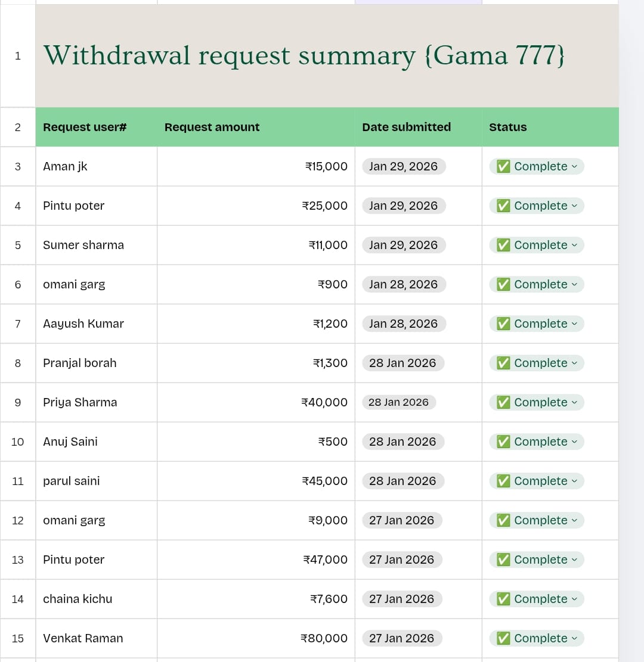Expand the status dropdown arrow for Sumer sharma

pyautogui.click(x=574, y=245)
